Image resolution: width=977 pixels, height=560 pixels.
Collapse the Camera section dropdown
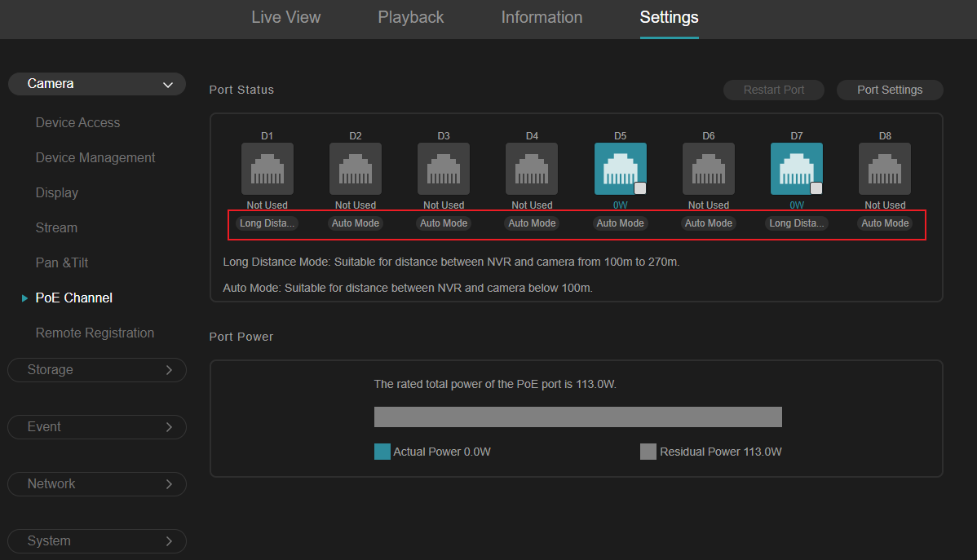point(96,84)
